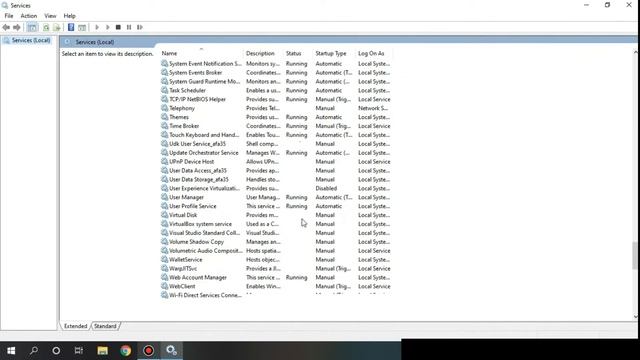This screenshot has width=640, height=360.
Task: Click the Refresh toolbar icon
Action: [x=46, y=27]
